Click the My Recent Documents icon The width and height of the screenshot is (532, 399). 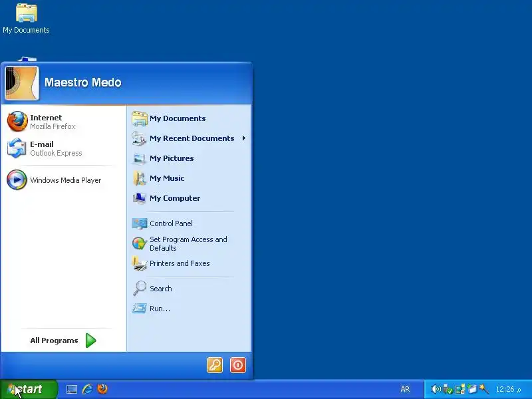pyautogui.click(x=139, y=138)
